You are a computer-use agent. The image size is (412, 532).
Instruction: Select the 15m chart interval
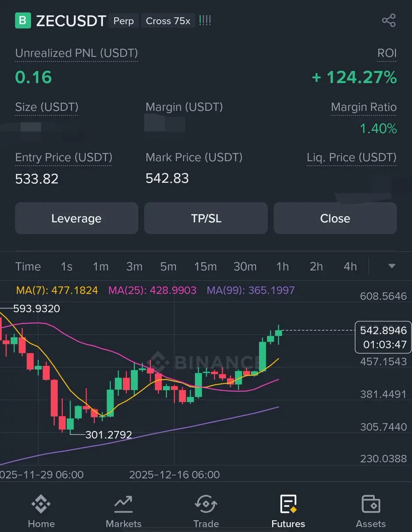point(205,266)
